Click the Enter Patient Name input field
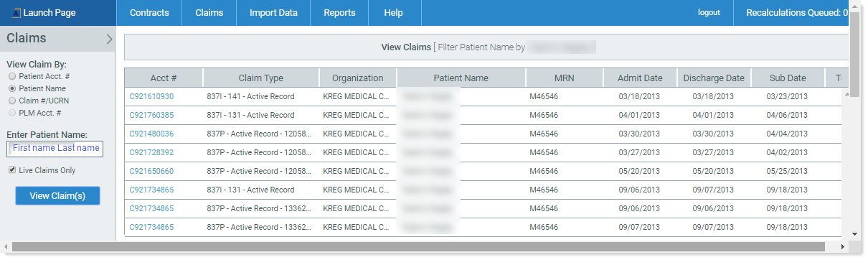The image size is (868, 260). (55, 149)
